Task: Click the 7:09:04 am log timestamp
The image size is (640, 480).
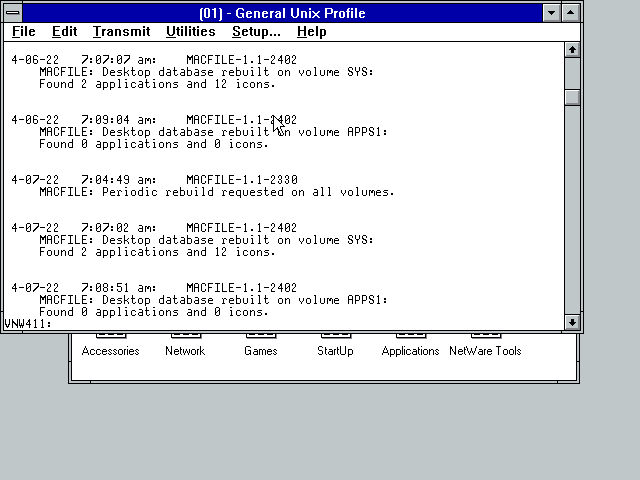Action: [x=118, y=120]
